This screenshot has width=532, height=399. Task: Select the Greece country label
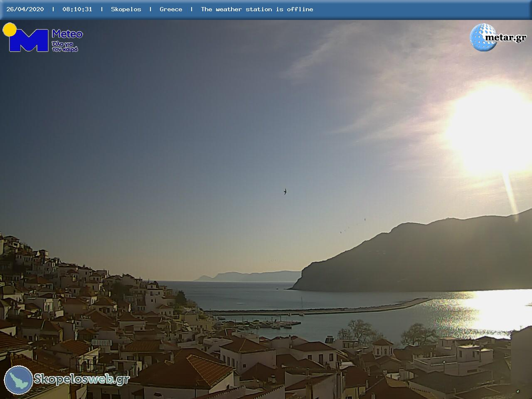tap(171, 9)
